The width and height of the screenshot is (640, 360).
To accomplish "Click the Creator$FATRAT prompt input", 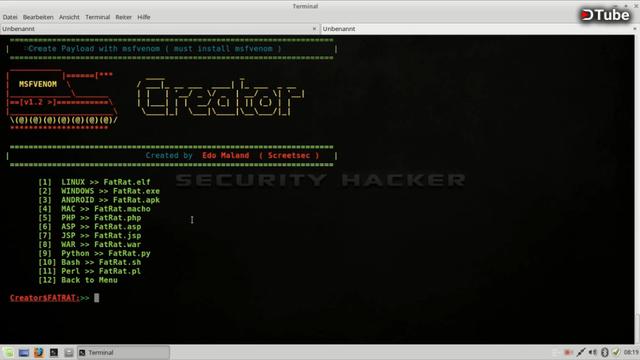I will [x=97, y=298].
